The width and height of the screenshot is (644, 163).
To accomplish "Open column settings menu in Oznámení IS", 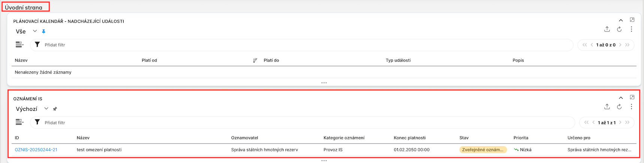I will click(x=19, y=122).
